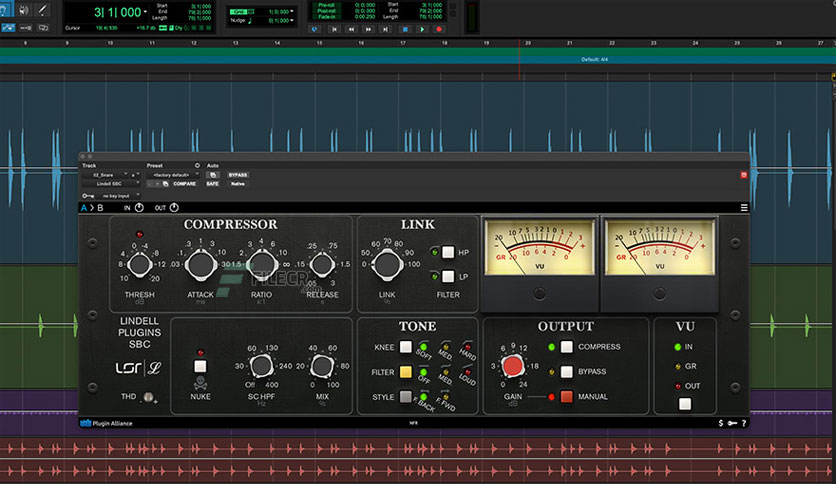Screen dimensions: 836x484
Task: Toggle the LP filter switch
Action: click(x=448, y=276)
